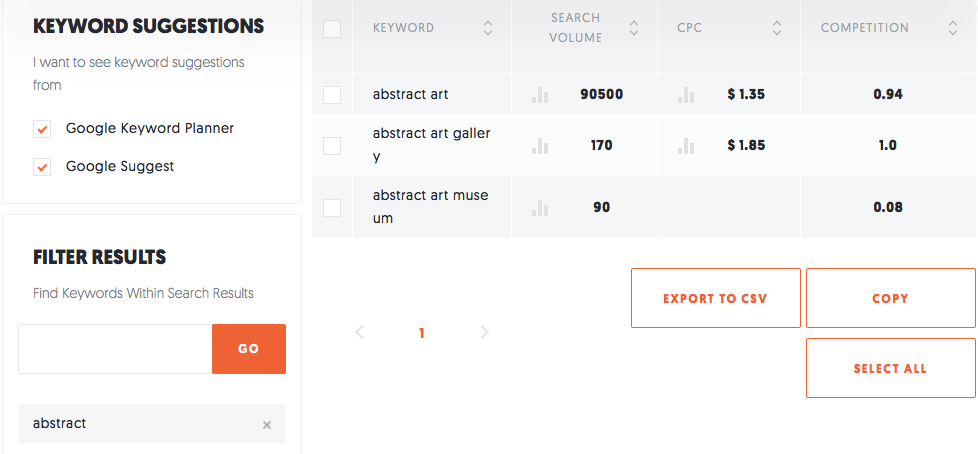
Task: Click volume chart icon for abstract art museum
Action: tap(541, 208)
